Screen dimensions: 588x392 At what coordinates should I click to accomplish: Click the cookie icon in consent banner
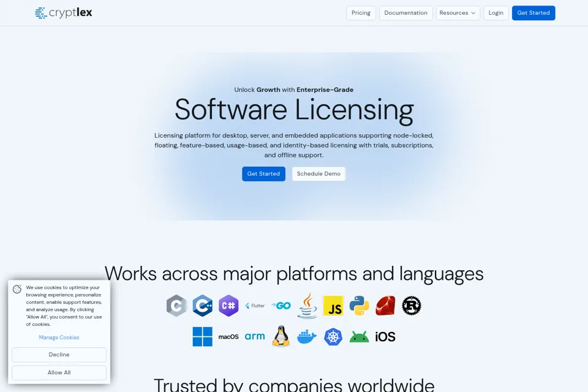17,289
